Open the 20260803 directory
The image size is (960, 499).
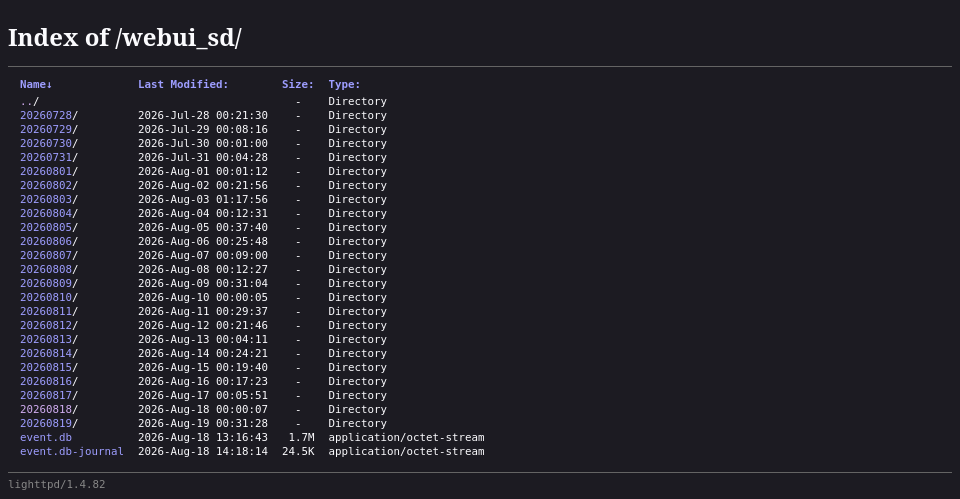(46, 200)
